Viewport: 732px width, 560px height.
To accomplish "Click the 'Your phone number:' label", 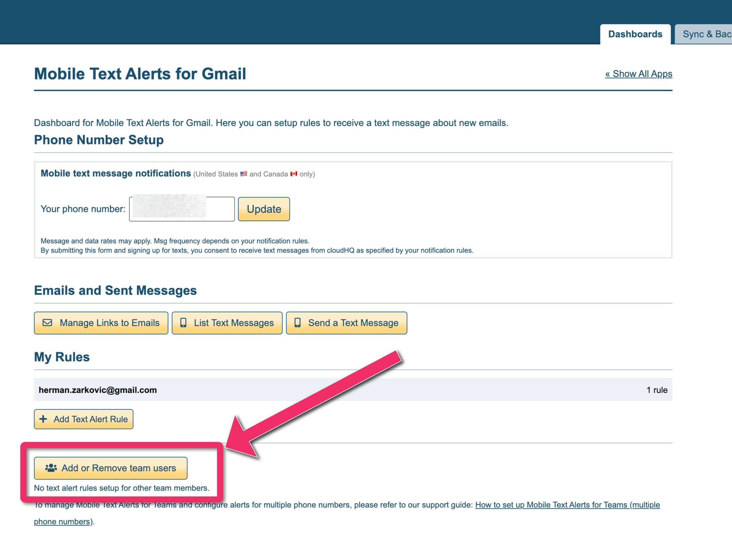I will click(83, 209).
